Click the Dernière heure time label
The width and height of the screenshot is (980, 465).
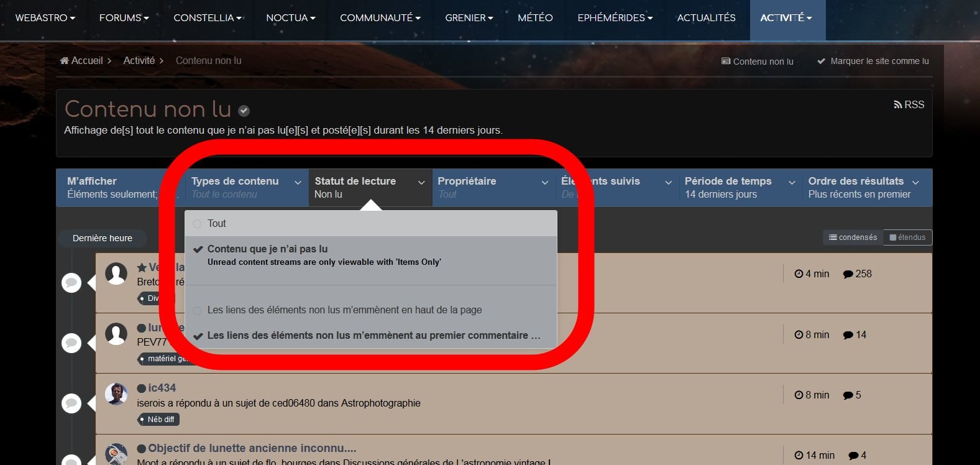pyautogui.click(x=103, y=238)
